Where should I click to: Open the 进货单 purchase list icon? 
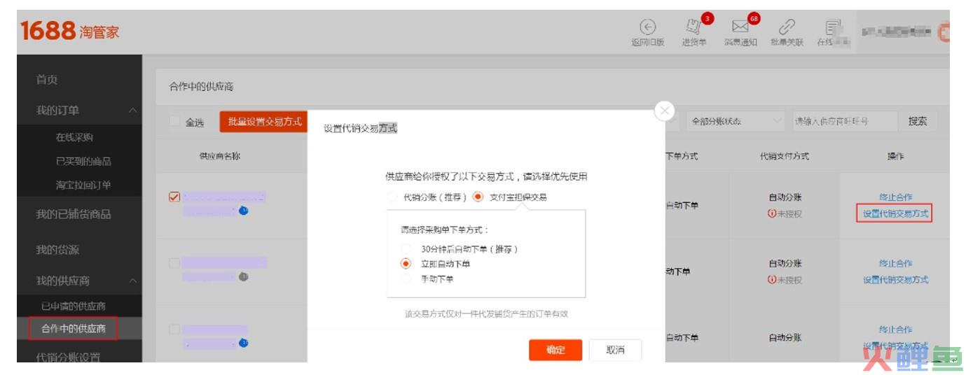click(693, 27)
